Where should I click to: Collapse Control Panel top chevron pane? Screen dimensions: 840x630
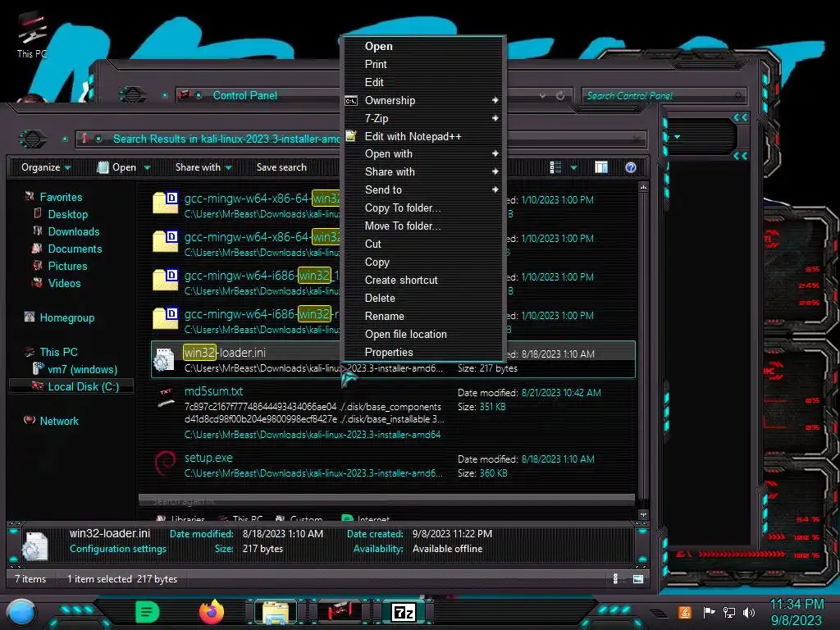741,117
